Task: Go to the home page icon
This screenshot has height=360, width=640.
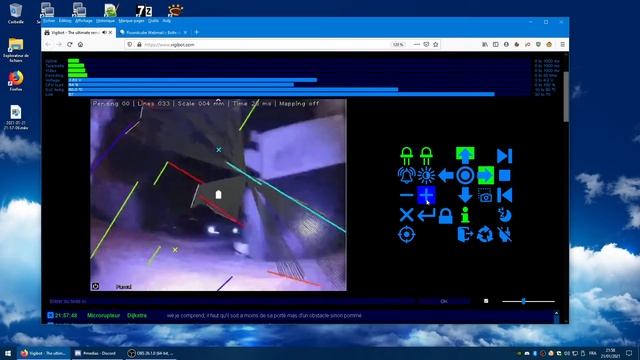Action: tap(80, 44)
